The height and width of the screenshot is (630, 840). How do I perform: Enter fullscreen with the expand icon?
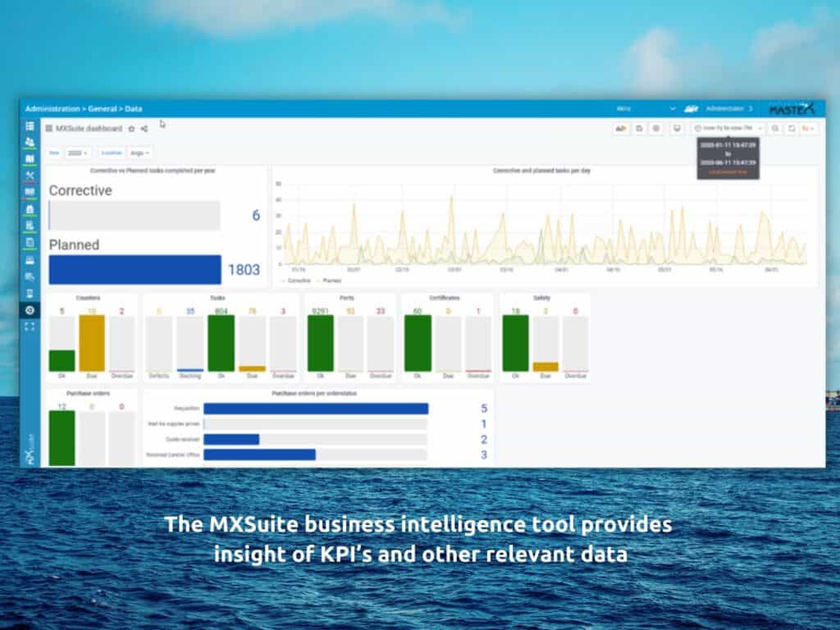pyautogui.click(x=30, y=326)
